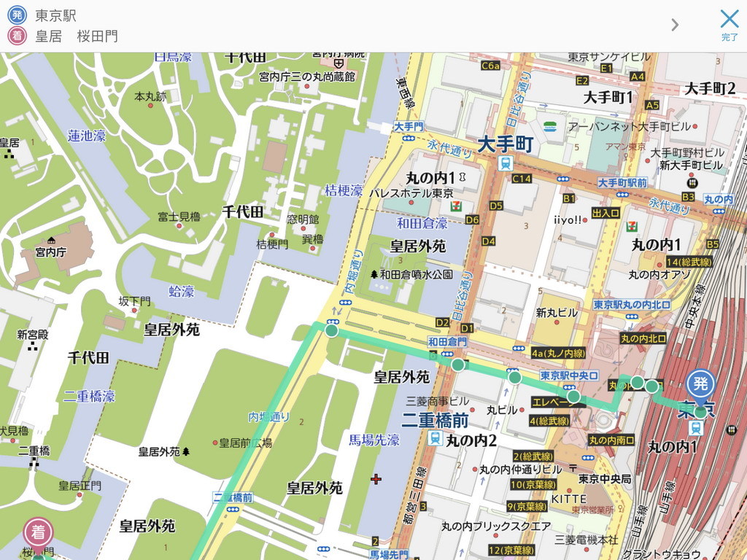
Task: Tap the 東京駅中央口 label
Action: click(x=569, y=376)
